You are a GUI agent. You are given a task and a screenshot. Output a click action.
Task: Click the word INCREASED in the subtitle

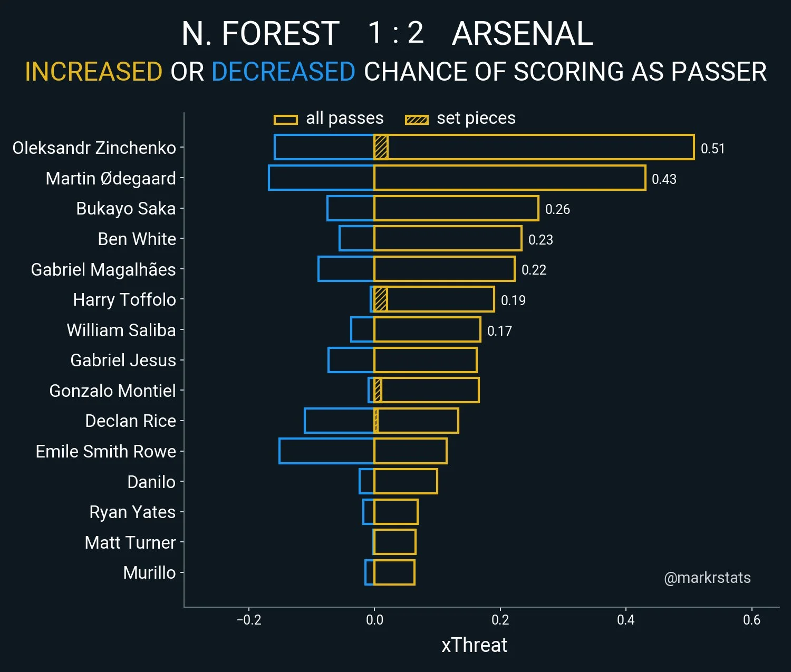click(x=93, y=72)
